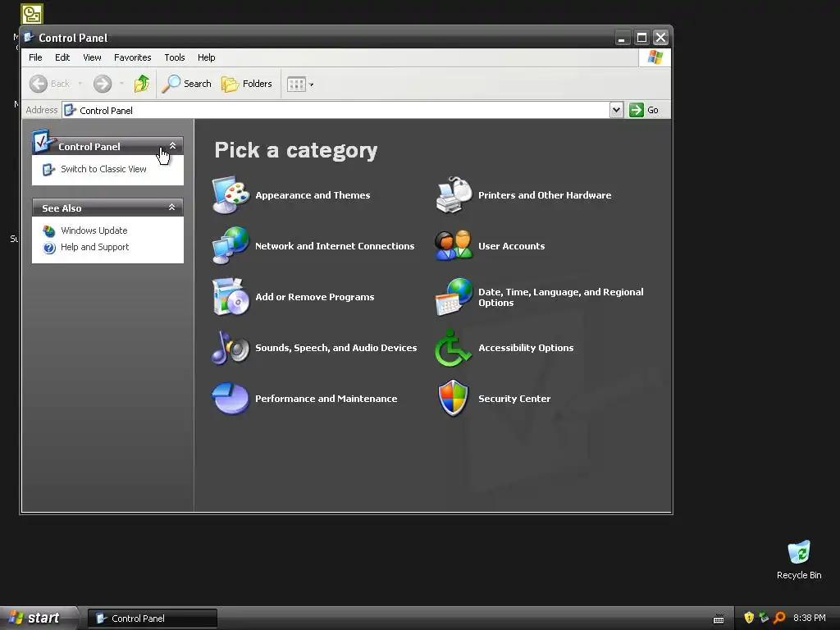Open the Address bar dropdown arrow

(x=616, y=110)
